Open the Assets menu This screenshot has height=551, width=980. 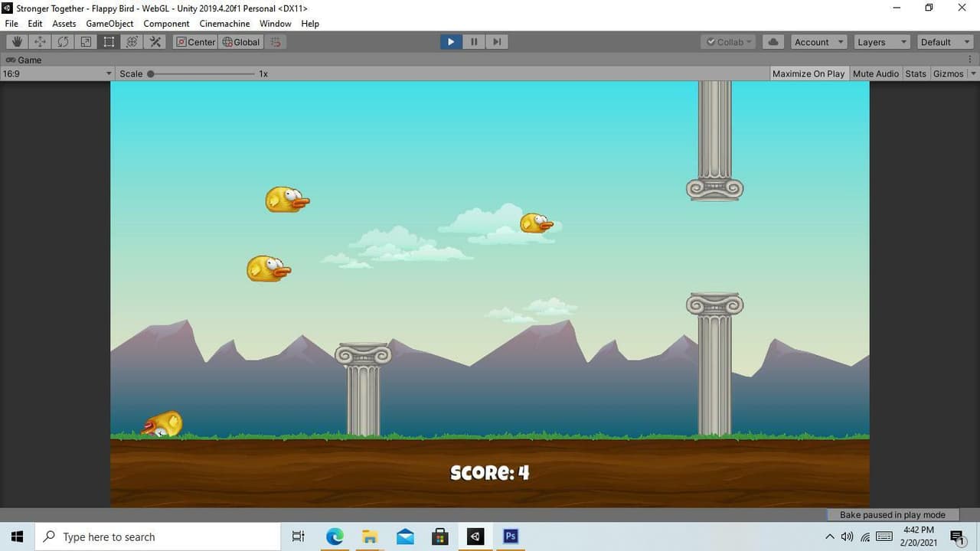64,24
